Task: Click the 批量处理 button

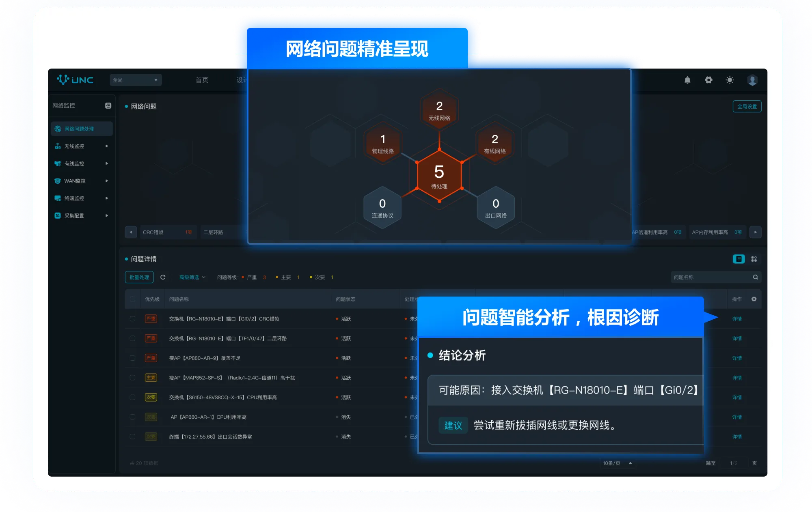Action: (139, 277)
